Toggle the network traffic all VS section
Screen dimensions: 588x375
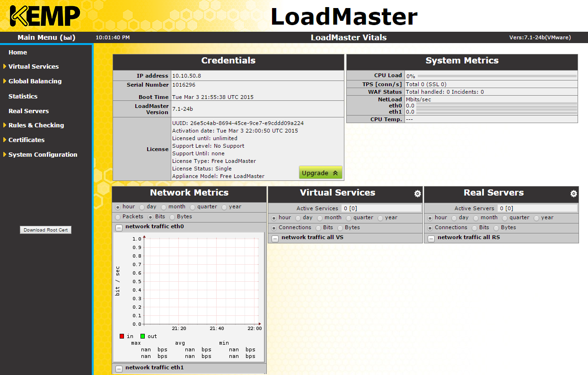click(x=275, y=238)
